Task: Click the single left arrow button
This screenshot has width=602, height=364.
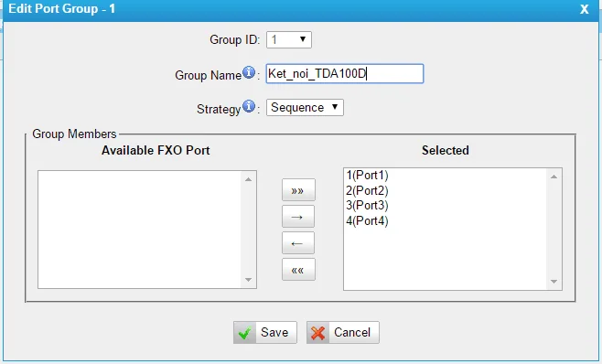Action: (x=298, y=242)
